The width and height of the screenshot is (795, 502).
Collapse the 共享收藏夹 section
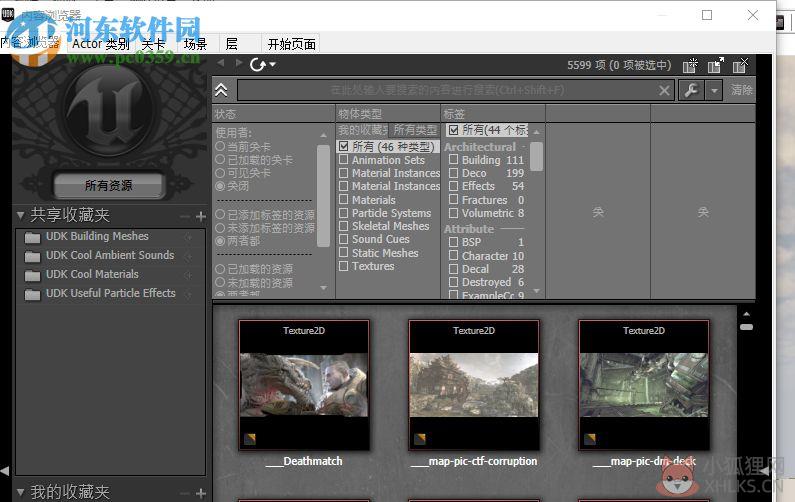click(x=20, y=215)
